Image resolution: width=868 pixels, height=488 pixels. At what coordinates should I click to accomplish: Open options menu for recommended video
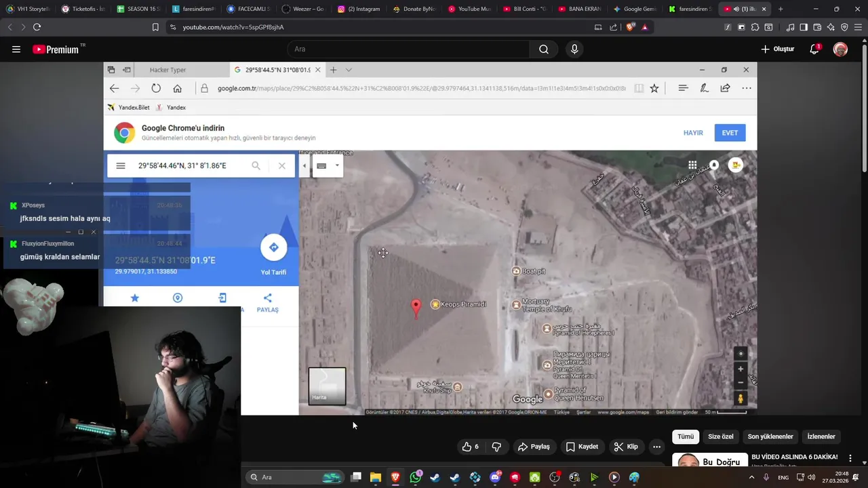pos(850,459)
